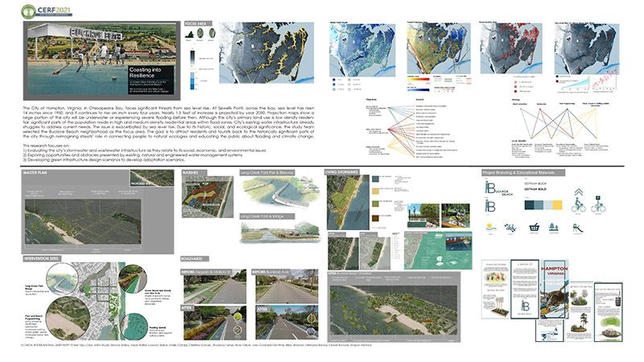Open the Master Plan aerial rendering
Image resolution: width=644 pixels, height=362 pixels.
(83, 222)
